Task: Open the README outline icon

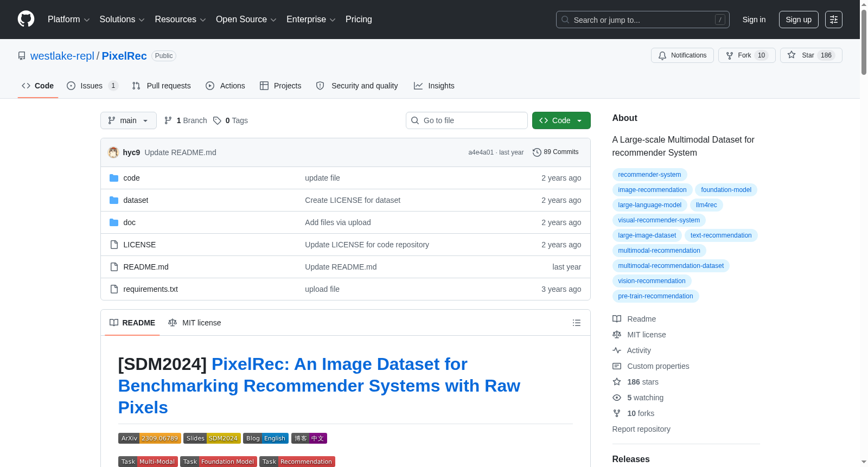Action: point(577,323)
